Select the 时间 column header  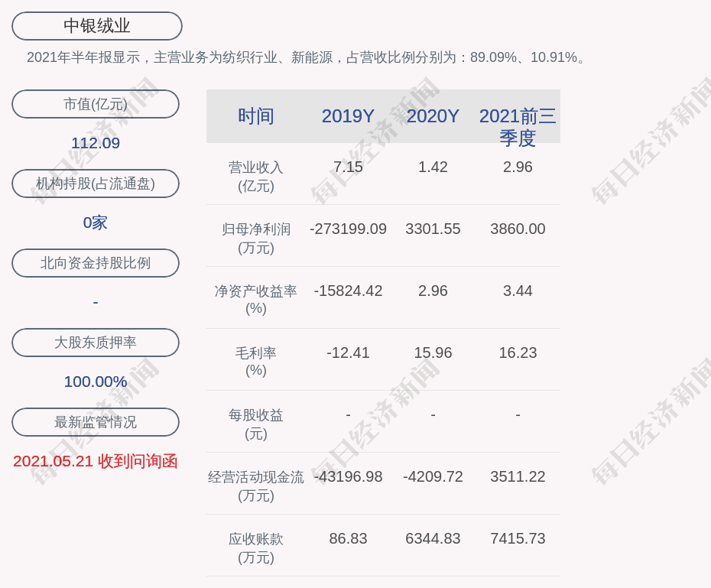pyautogui.click(x=256, y=116)
